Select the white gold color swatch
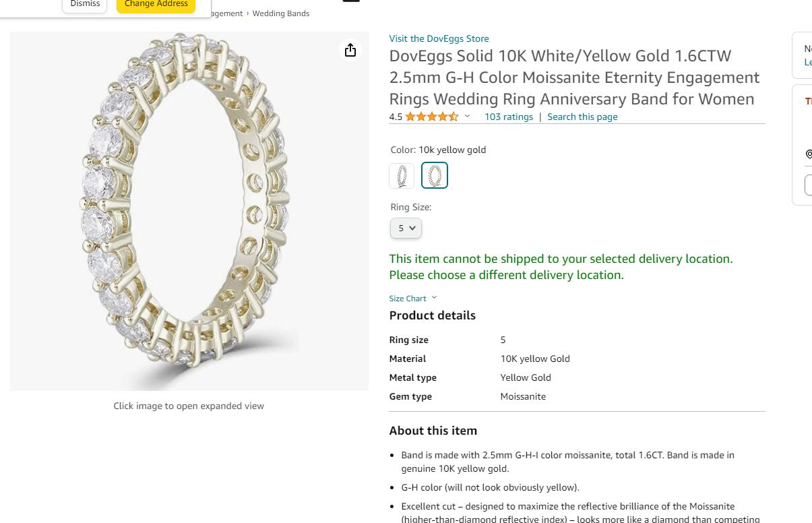 [x=402, y=176]
